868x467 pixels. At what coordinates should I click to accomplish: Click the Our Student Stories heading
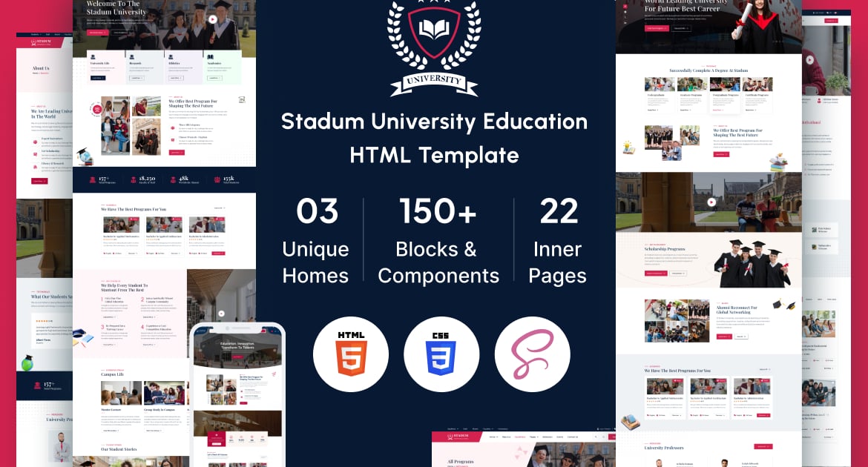coord(119,449)
